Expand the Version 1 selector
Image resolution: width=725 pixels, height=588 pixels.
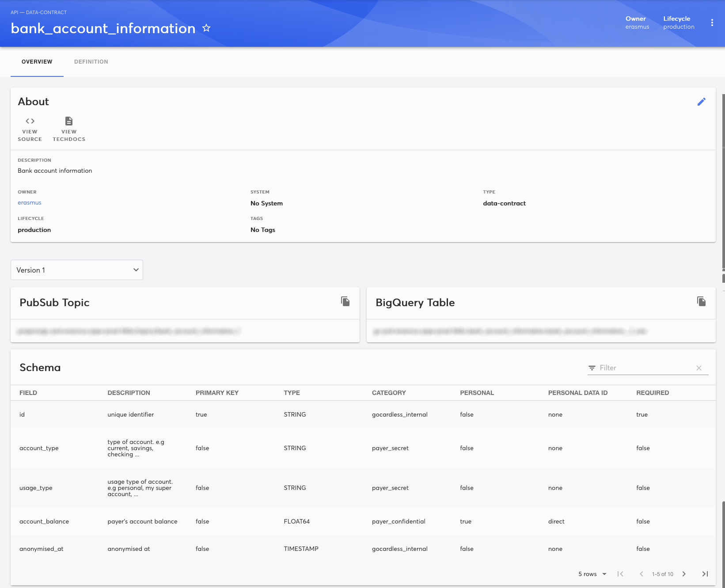click(77, 270)
